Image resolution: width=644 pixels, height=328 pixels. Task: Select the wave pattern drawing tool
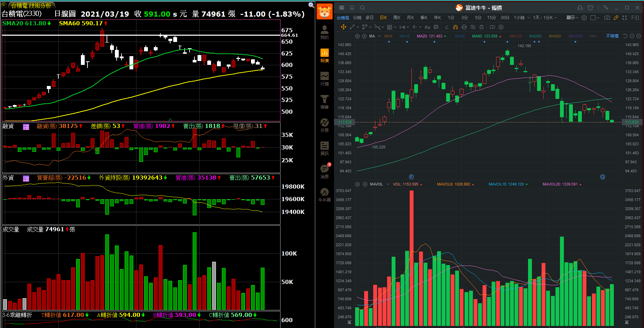click(x=377, y=27)
